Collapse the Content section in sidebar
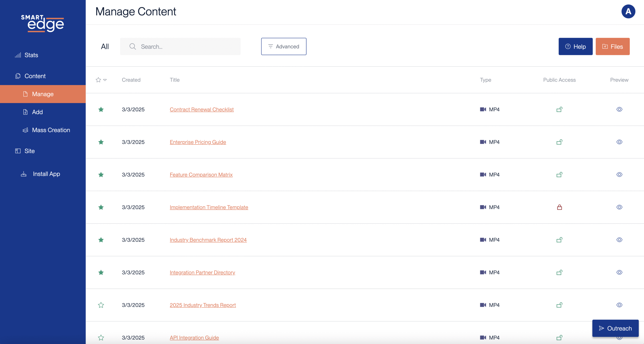This screenshot has width=644, height=344. [x=35, y=76]
